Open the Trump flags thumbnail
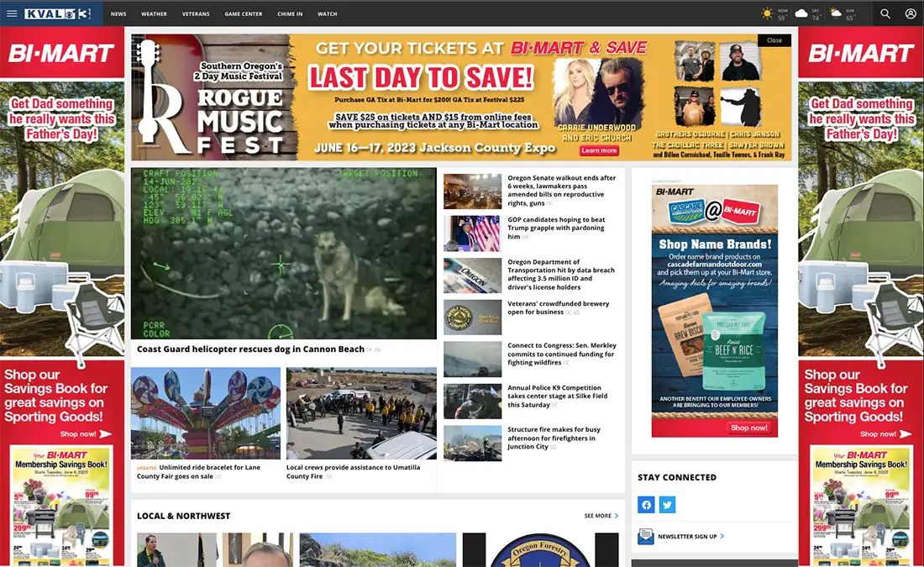The height and width of the screenshot is (567, 924). click(473, 234)
